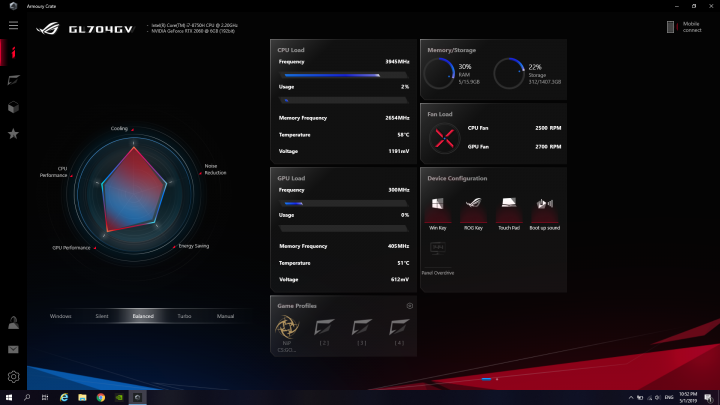Open File Explorer from the taskbar
The height and width of the screenshot is (405, 720).
click(82, 398)
